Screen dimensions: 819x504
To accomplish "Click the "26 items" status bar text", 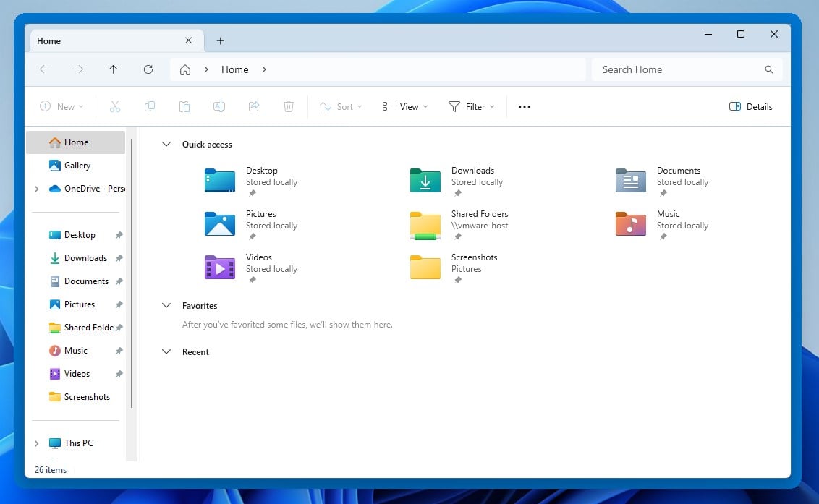I will pyautogui.click(x=51, y=469).
